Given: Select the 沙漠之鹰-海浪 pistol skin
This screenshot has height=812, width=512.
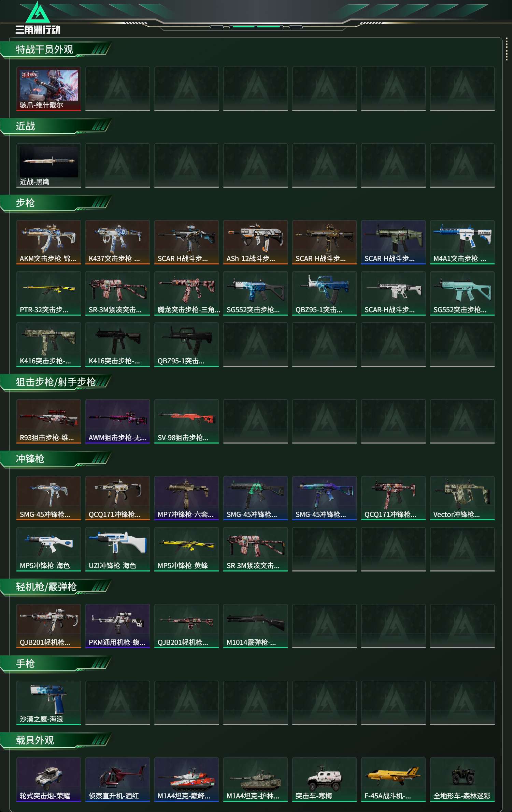Looking at the screenshot, I should pyautogui.click(x=48, y=703).
